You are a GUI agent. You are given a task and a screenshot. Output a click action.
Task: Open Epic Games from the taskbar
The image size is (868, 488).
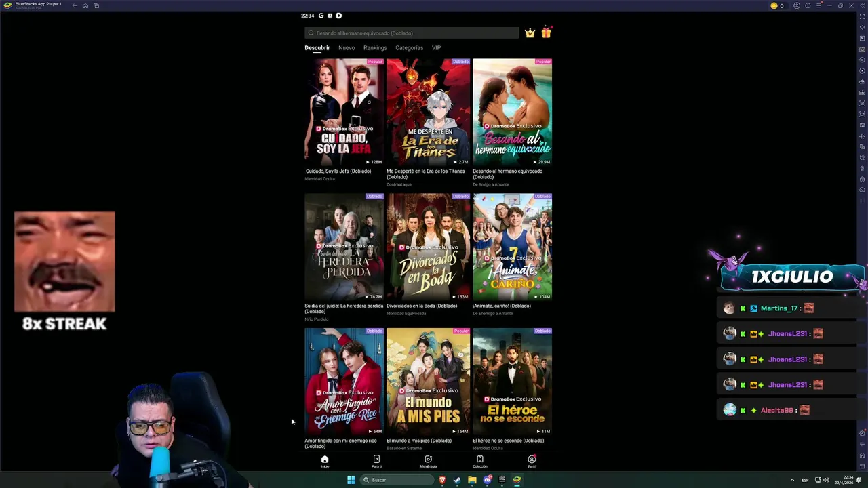[x=502, y=480]
